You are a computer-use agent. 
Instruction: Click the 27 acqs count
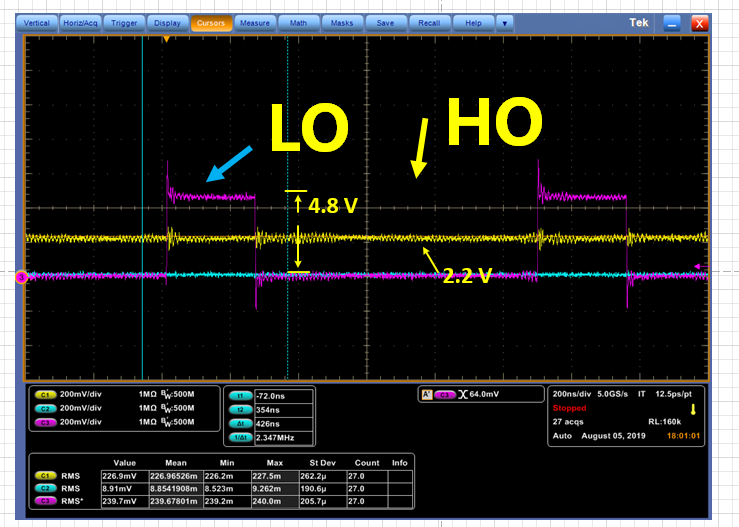(568, 422)
